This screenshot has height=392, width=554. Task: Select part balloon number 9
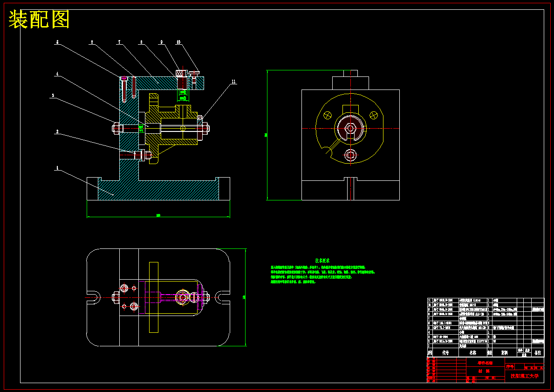[x=162, y=41]
